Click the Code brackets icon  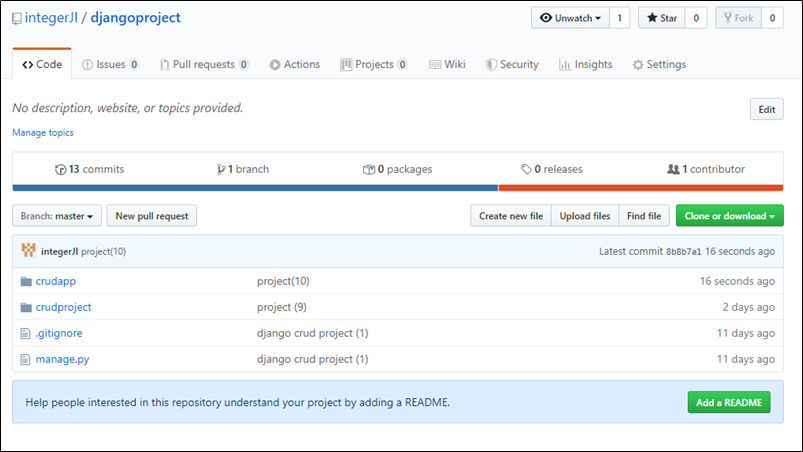(28, 64)
